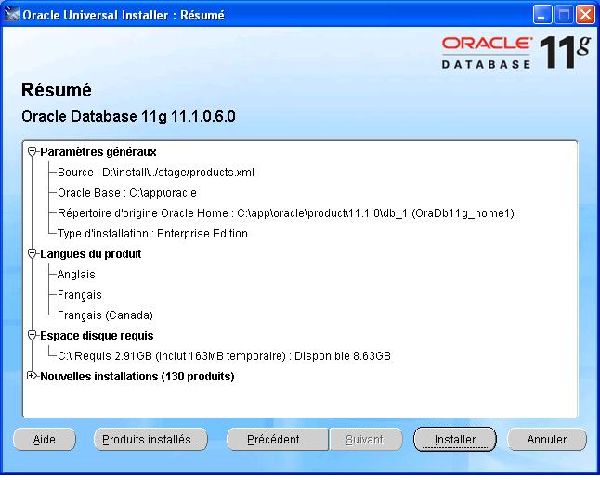Click the Aide button

point(44,439)
